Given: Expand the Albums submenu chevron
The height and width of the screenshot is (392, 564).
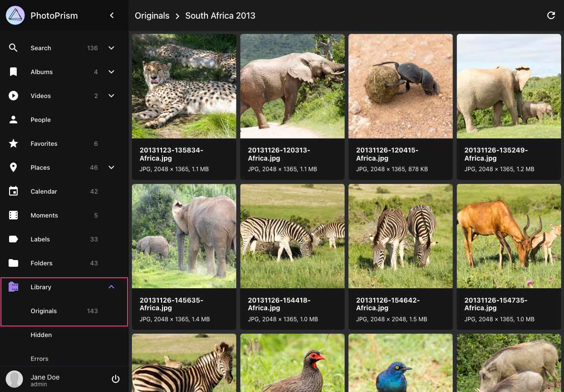Looking at the screenshot, I should point(111,72).
